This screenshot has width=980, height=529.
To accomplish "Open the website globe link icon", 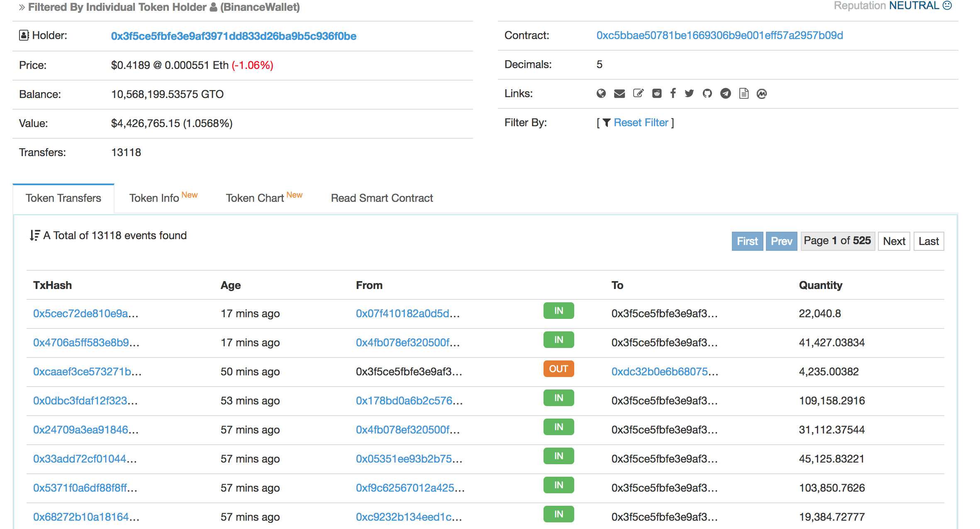I will 601,93.
